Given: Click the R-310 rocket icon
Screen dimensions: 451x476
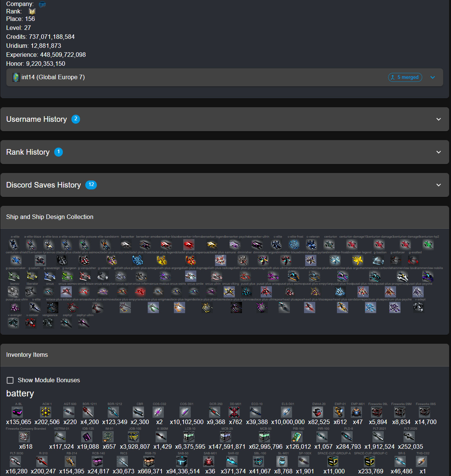Looking at the screenshot, I should (x=42, y=461).
